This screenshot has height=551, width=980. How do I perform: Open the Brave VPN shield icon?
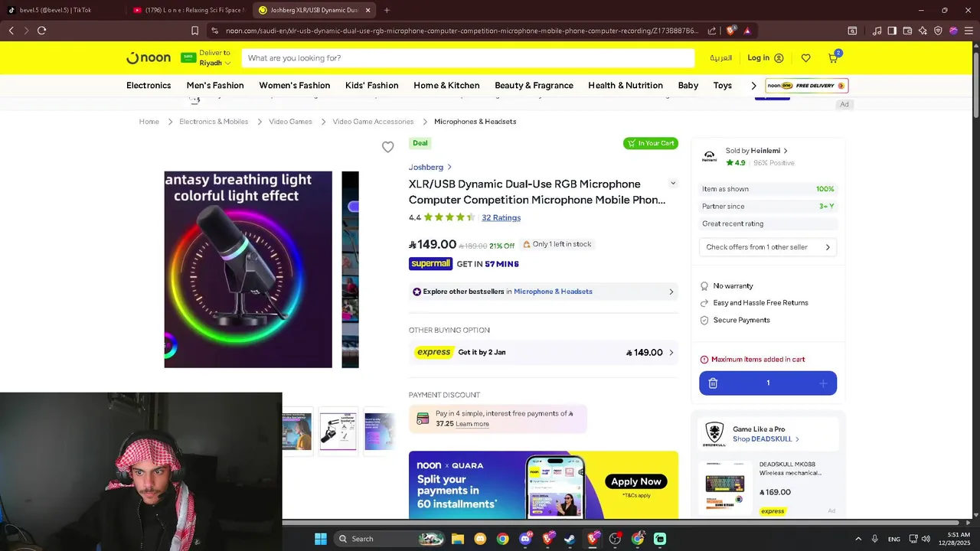[x=938, y=31]
